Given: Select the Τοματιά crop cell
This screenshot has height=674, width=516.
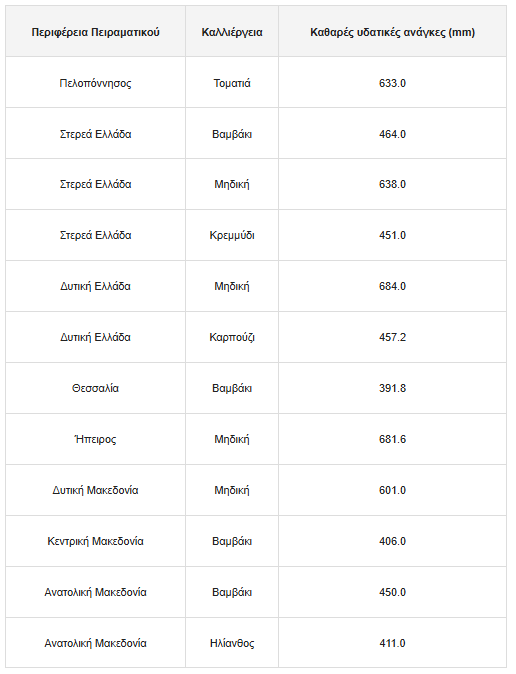Looking at the screenshot, I should (x=232, y=83).
